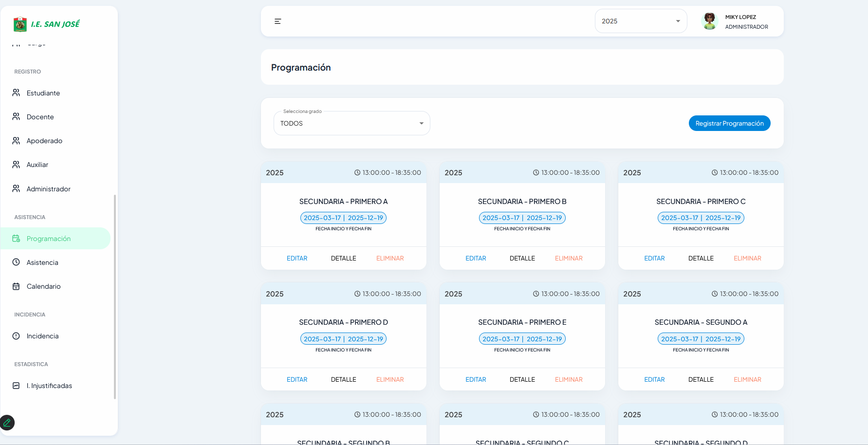Screen dimensions: 868x445
Task: Click date range chip of SEGUNDO A
Action: click(x=701, y=339)
